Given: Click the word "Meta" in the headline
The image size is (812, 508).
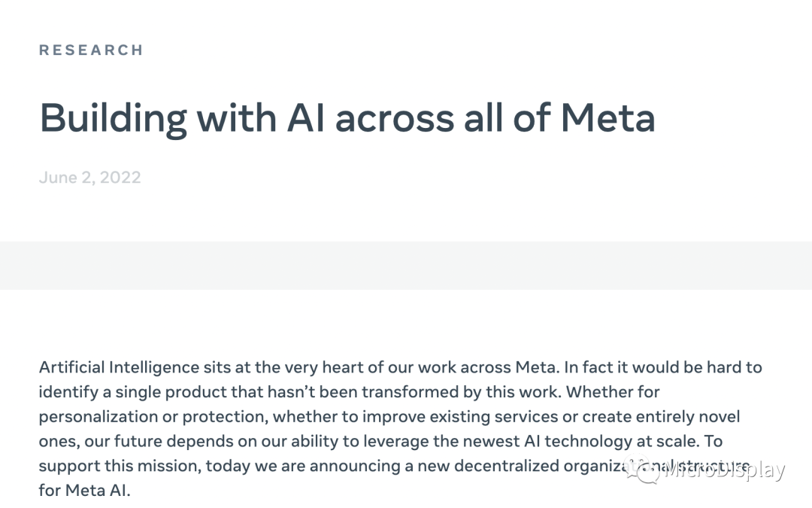Looking at the screenshot, I should 607,118.
